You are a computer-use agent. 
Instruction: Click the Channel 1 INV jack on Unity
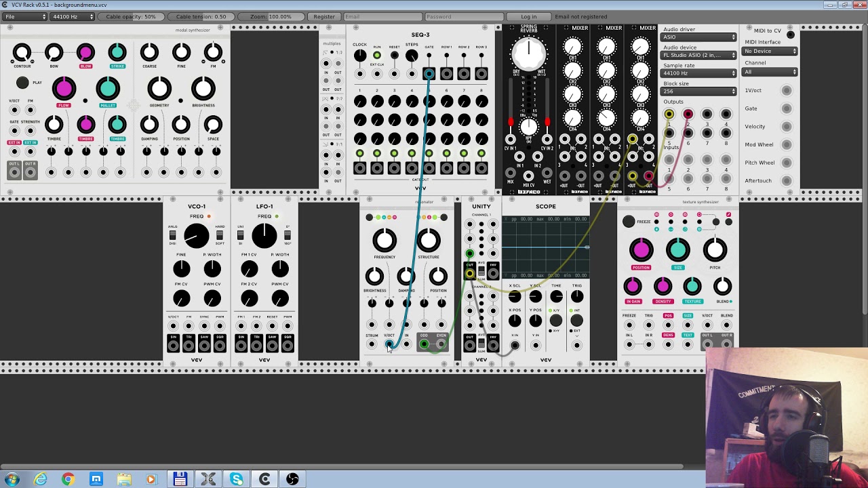pyautogui.click(x=493, y=273)
